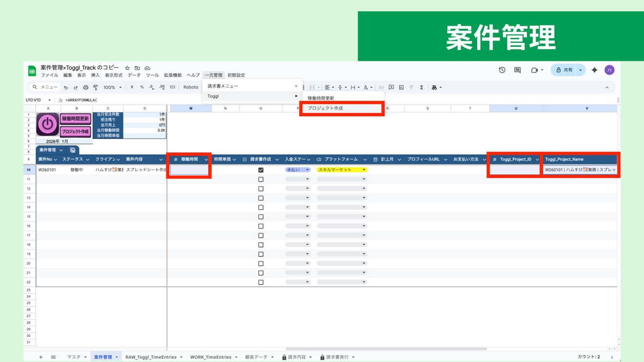This screenshot has width=644, height=362.
Task: Check the 請求書作成 checkbox in row 18
Action: (261, 245)
